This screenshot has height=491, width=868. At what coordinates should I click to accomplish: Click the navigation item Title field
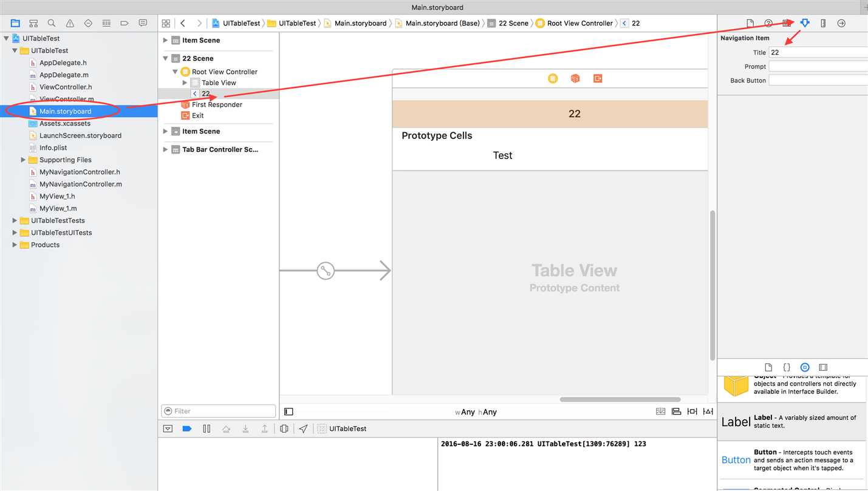pyautogui.click(x=818, y=52)
